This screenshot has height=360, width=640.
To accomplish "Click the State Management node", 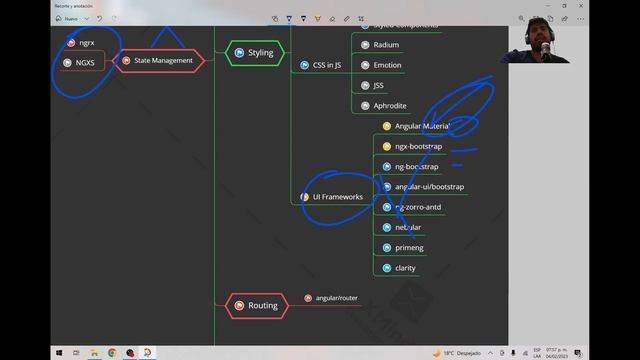I will (158, 60).
